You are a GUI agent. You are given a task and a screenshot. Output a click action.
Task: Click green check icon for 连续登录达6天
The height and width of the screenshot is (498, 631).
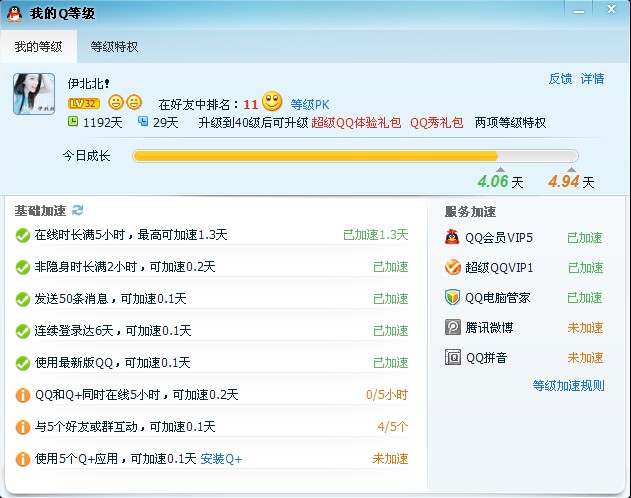(23, 331)
